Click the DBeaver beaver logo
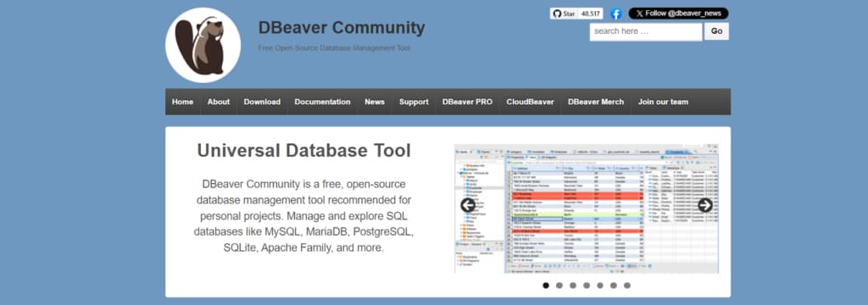 (203, 46)
